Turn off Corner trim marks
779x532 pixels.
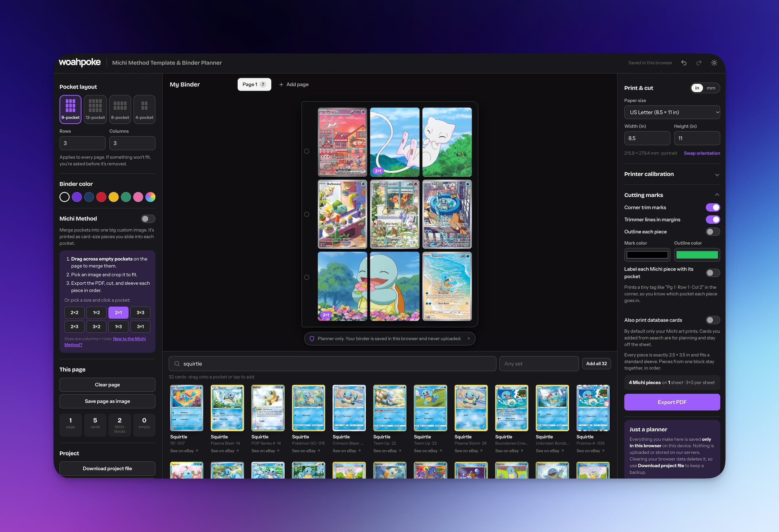point(713,207)
